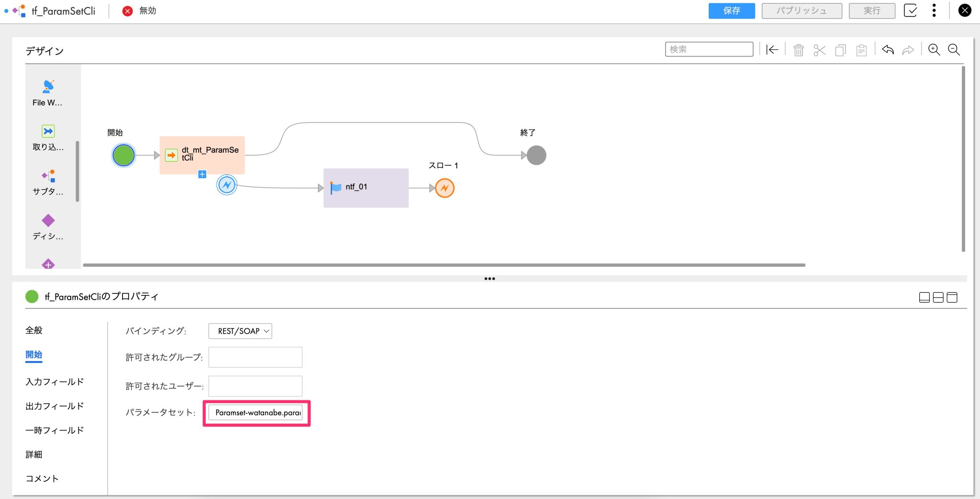
Task: Click the 保存 button to save the taskflow
Action: tap(731, 11)
